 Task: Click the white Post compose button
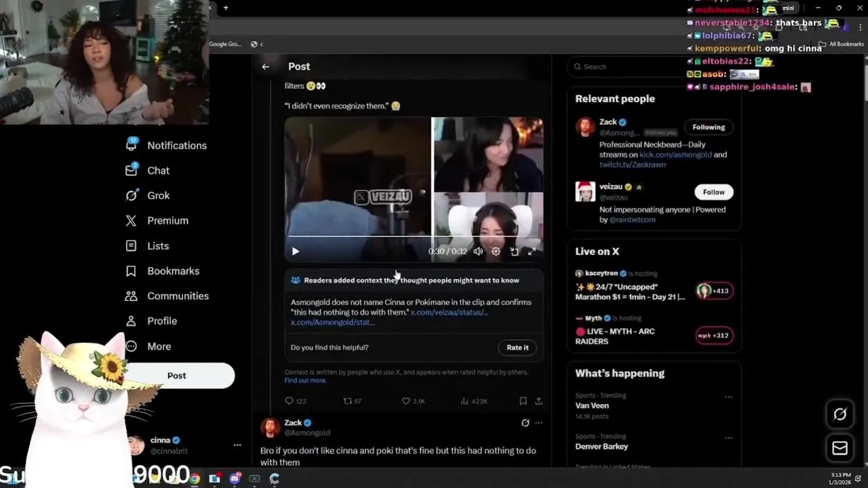pos(178,375)
